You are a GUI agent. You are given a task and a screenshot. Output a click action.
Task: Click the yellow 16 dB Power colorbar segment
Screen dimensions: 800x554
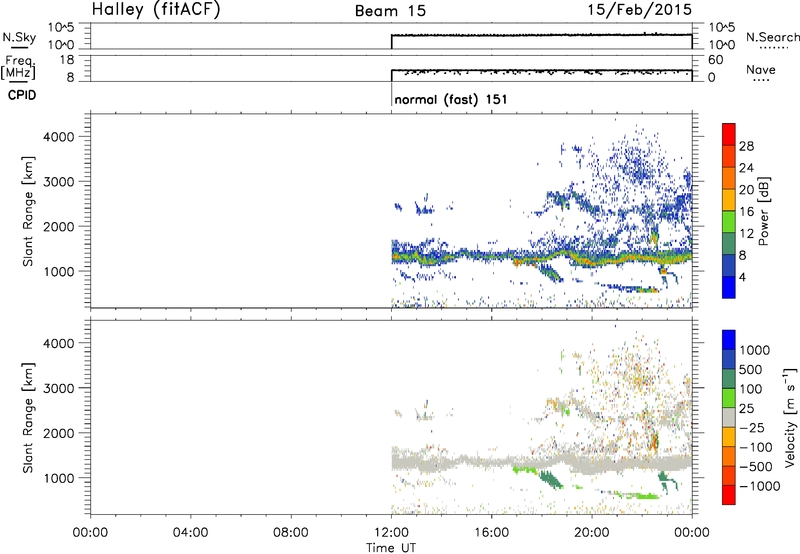tap(729, 199)
